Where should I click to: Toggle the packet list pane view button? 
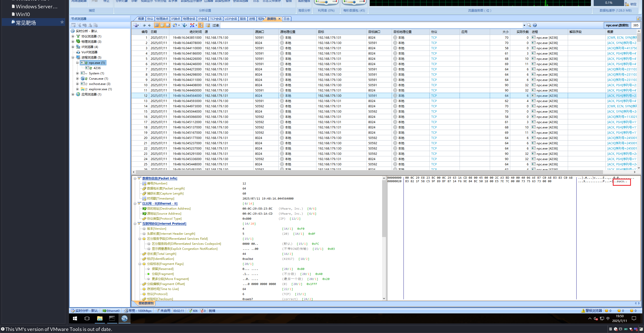[x=156, y=25]
